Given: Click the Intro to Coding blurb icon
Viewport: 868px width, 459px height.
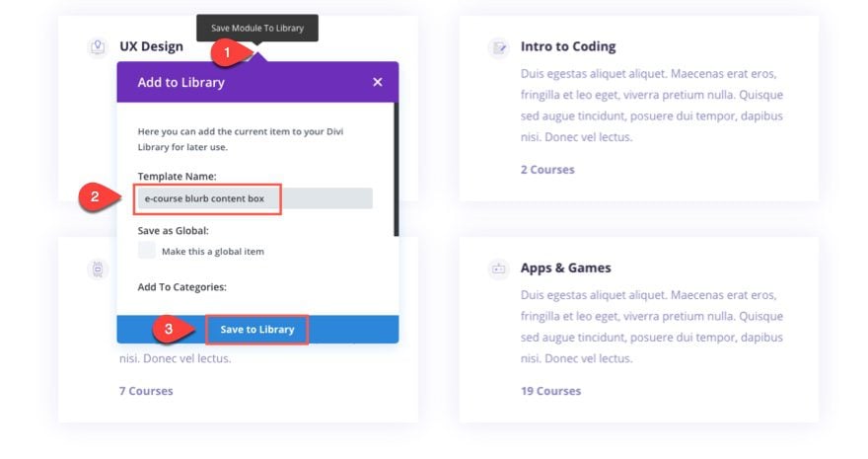Looking at the screenshot, I should (x=498, y=46).
